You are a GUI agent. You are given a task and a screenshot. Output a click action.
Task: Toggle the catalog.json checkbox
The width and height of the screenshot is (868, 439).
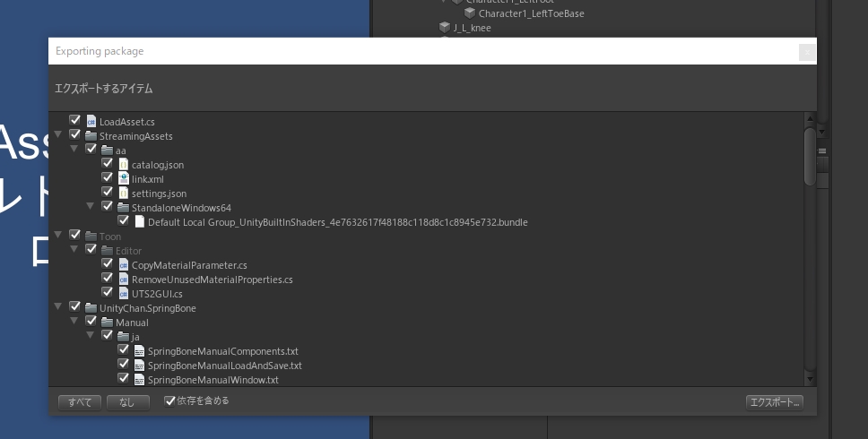click(108, 163)
